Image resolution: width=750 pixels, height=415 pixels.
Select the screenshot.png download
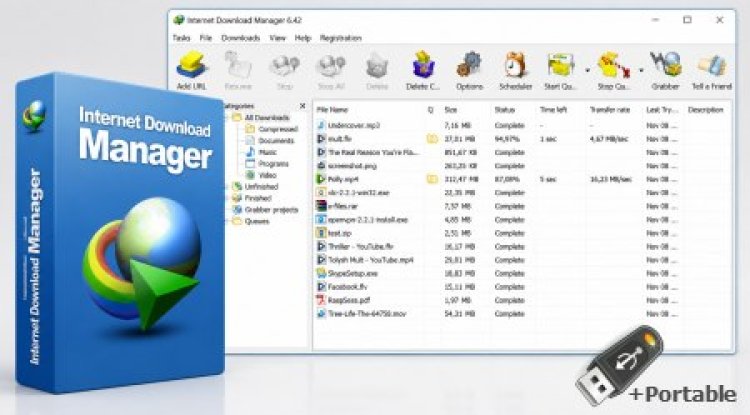click(352, 166)
